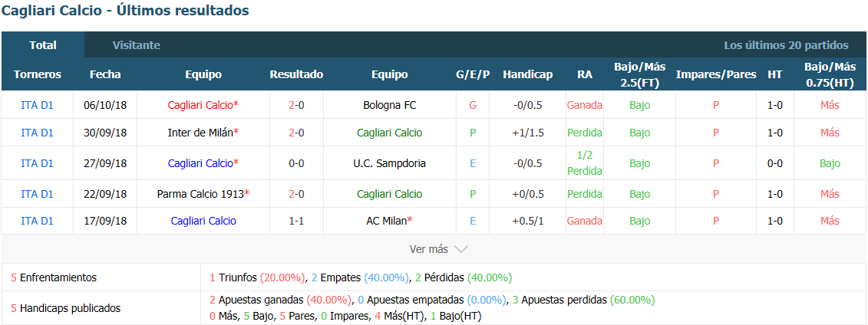Viewport: 868px width, 325px height.
Task: Click Inter de Milán team name
Action: [203, 133]
